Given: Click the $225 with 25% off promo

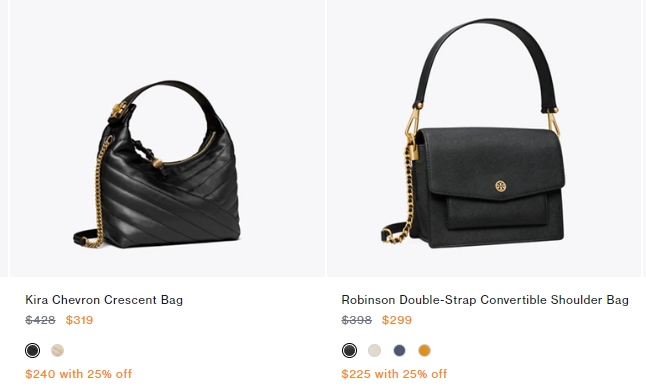Looking at the screenshot, I should (x=394, y=374).
